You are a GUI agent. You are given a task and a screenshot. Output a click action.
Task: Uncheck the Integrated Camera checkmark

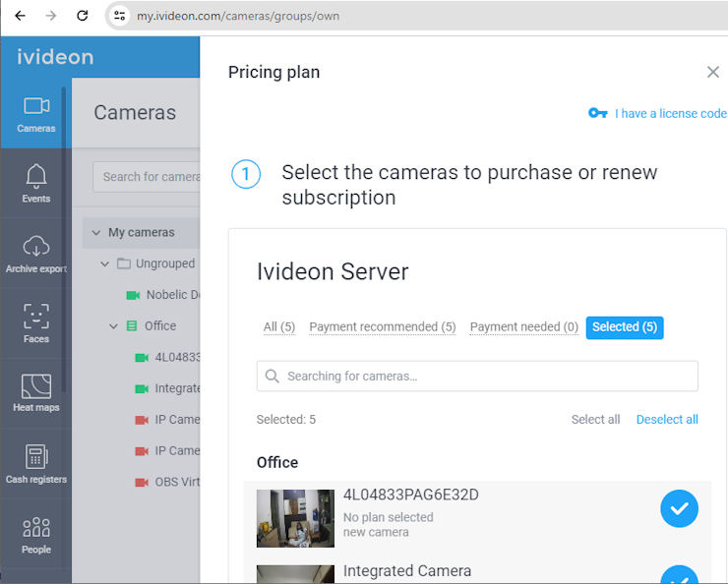[x=679, y=575]
